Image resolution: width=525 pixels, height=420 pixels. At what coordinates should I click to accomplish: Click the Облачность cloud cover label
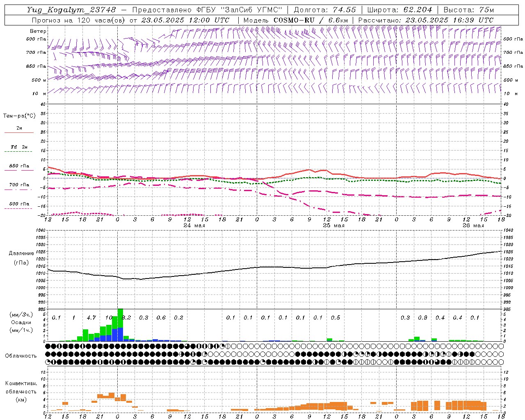[x=21, y=356]
